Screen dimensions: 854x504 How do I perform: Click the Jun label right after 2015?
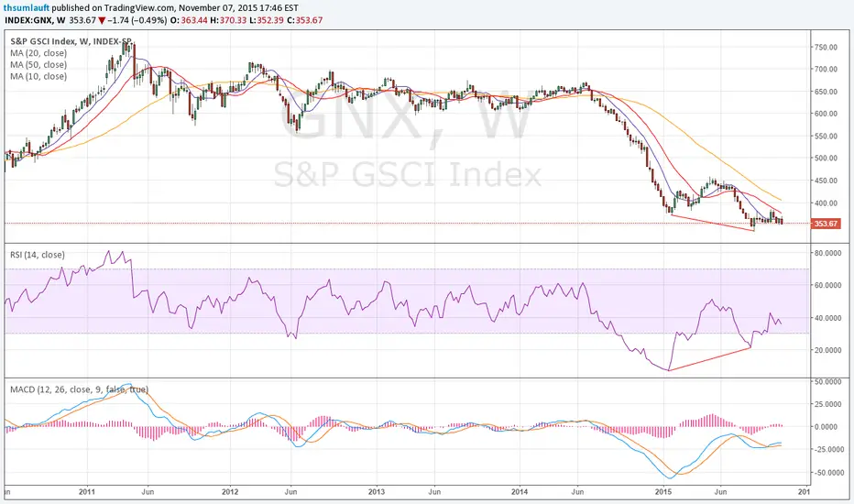tap(720, 491)
